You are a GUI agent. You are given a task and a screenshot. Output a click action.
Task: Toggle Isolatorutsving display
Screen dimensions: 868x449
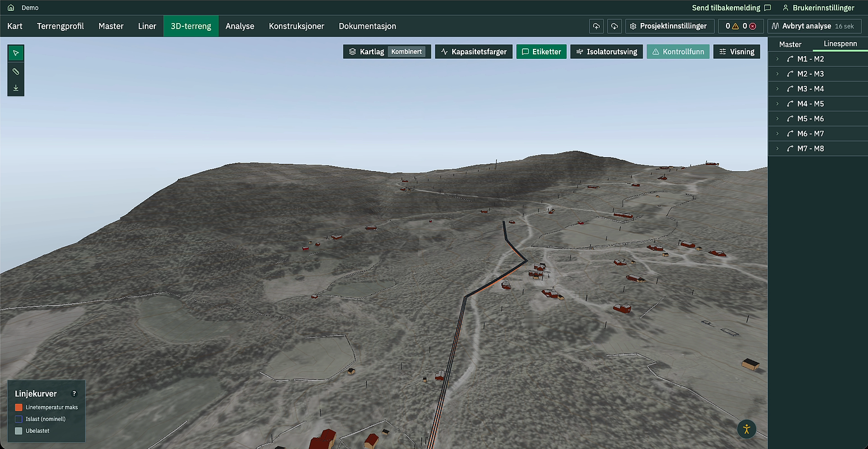click(x=607, y=52)
